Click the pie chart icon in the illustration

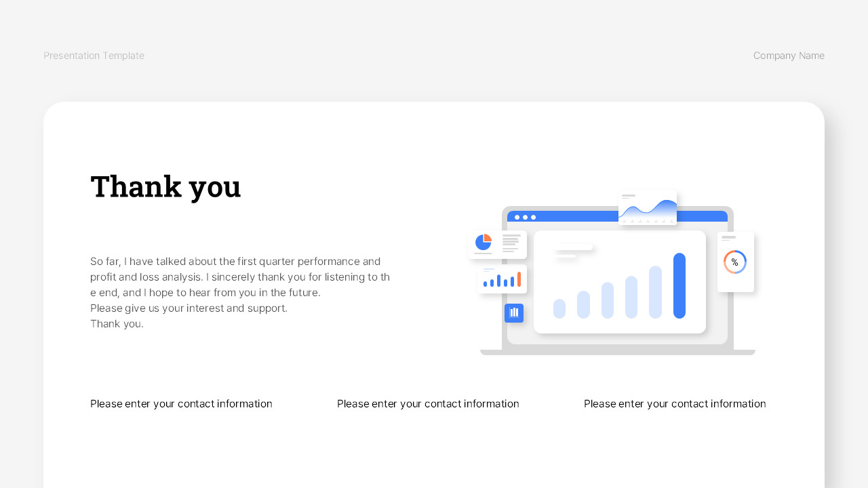click(484, 242)
